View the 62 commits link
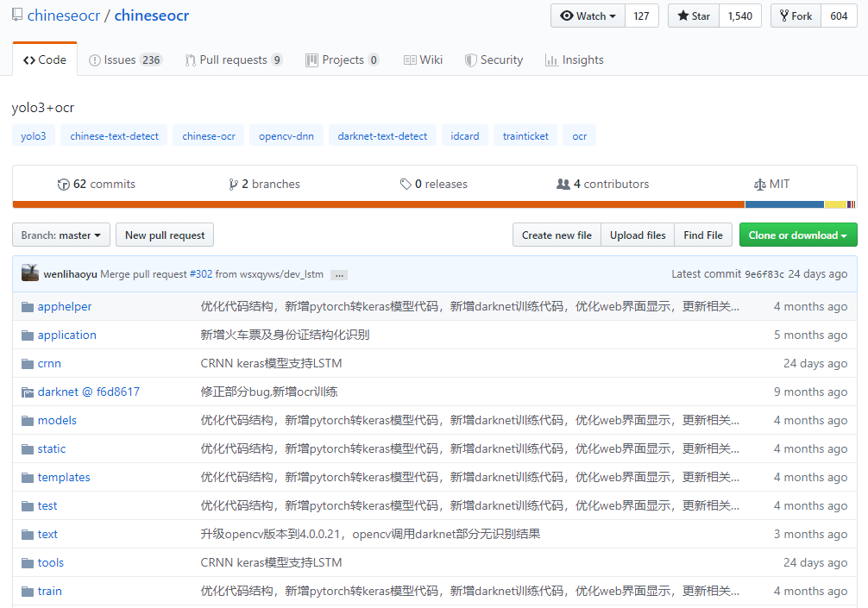868x608 pixels. [x=97, y=185]
